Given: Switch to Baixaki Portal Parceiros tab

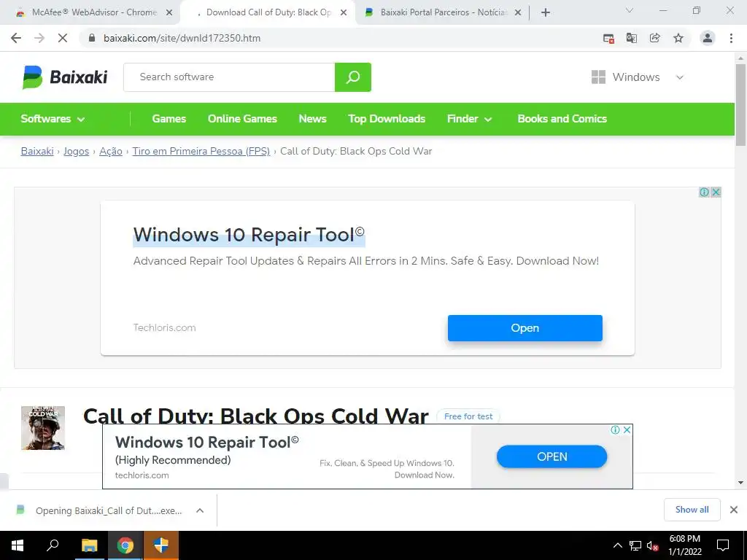Looking at the screenshot, I should tap(443, 12).
